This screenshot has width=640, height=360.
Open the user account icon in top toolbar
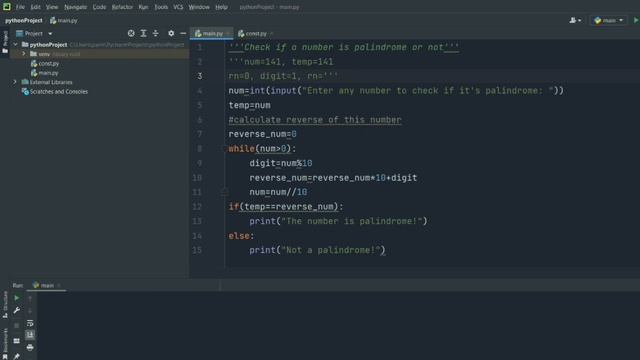(573, 20)
